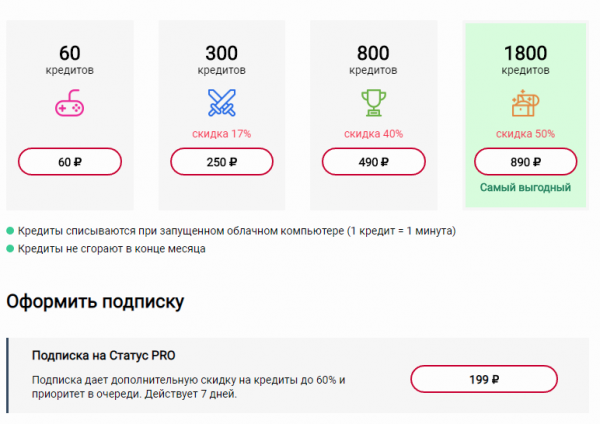Click the Подписка на Статус PRO title
Image resolution: width=600 pixels, height=424 pixels.
(105, 355)
